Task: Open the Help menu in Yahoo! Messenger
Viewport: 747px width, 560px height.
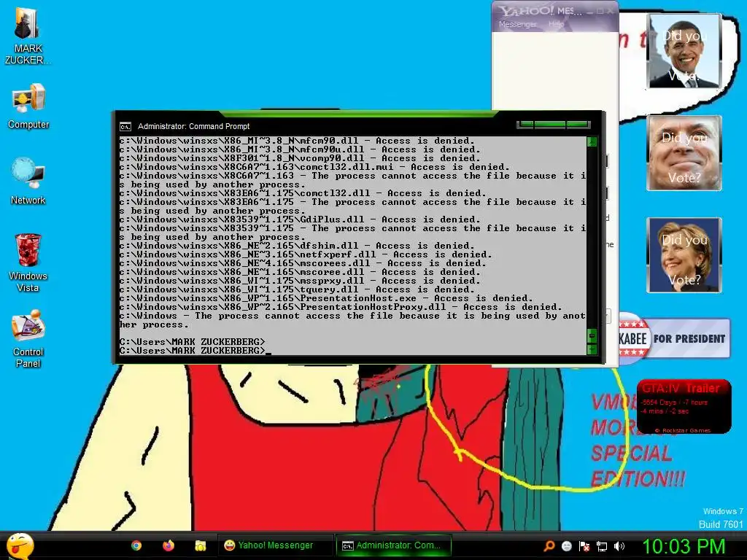Action: point(556,24)
